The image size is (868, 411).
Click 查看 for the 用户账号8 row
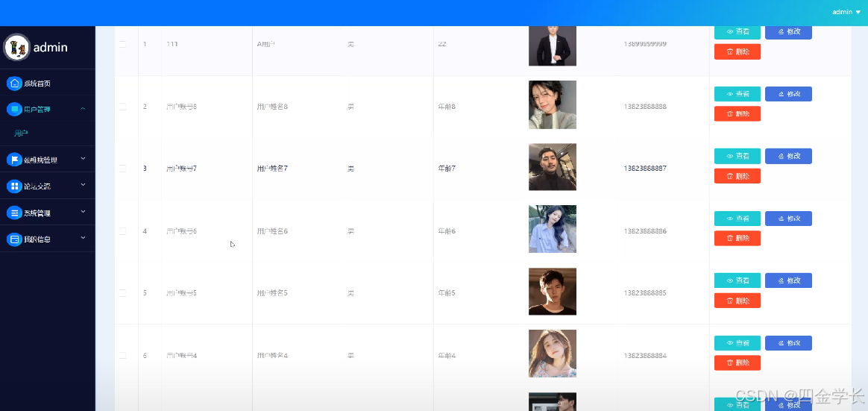point(738,94)
